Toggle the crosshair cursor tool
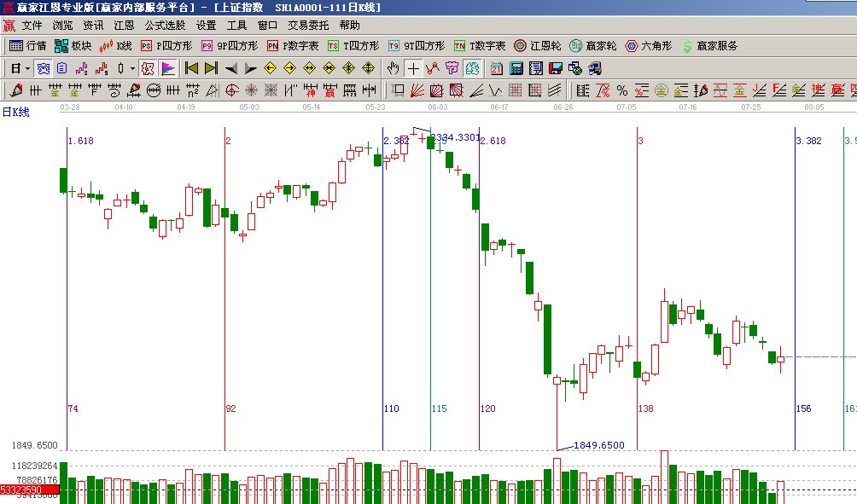The height and width of the screenshot is (504, 857). [x=413, y=68]
